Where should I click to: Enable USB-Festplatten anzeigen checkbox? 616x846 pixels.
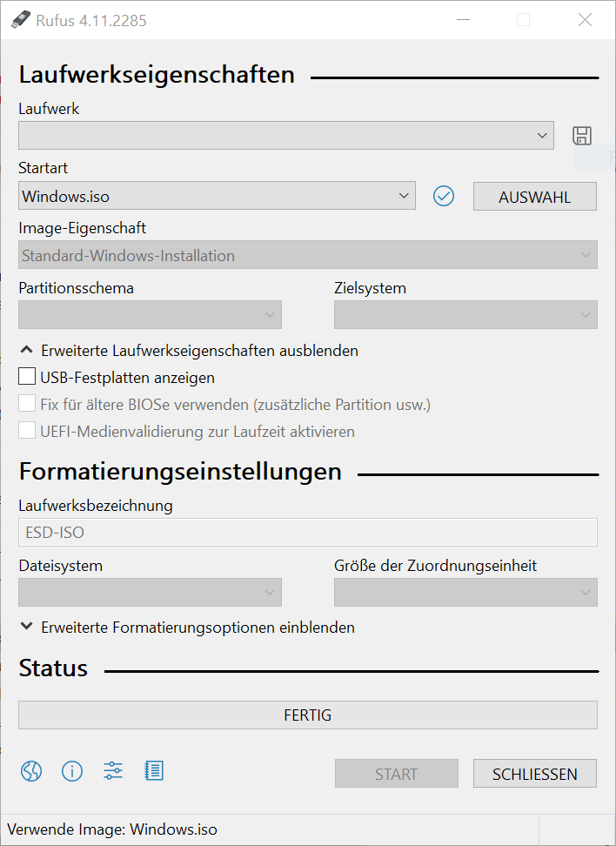[x=27, y=376]
